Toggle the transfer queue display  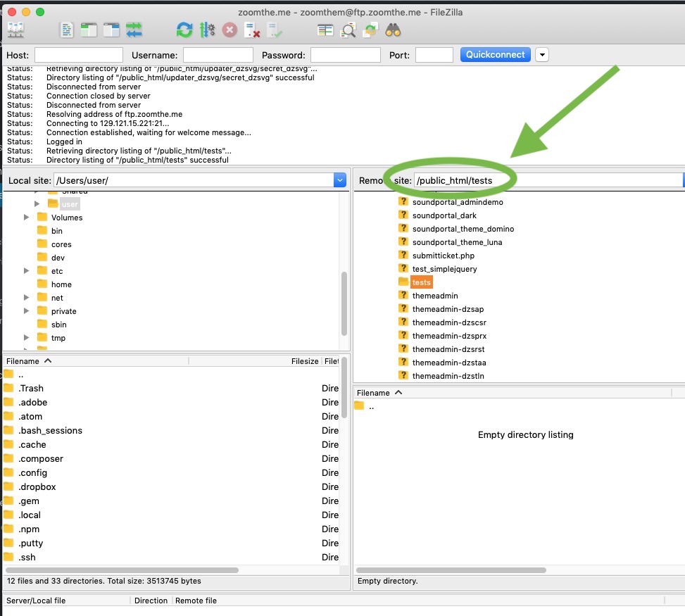134,30
